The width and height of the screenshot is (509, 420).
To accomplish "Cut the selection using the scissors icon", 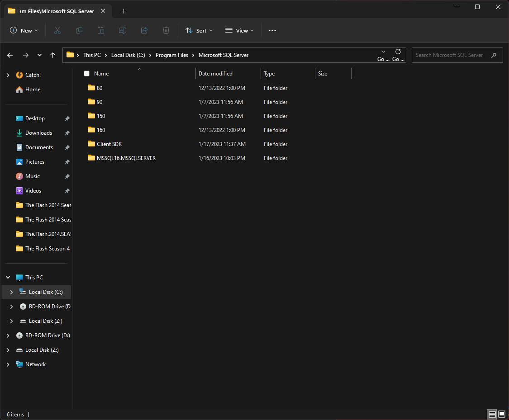I will coord(57,30).
